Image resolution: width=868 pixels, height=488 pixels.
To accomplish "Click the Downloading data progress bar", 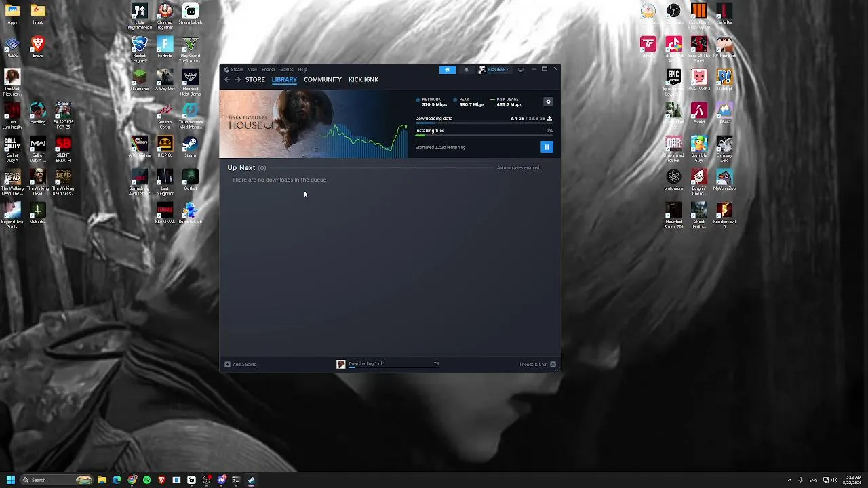I will click(484, 123).
